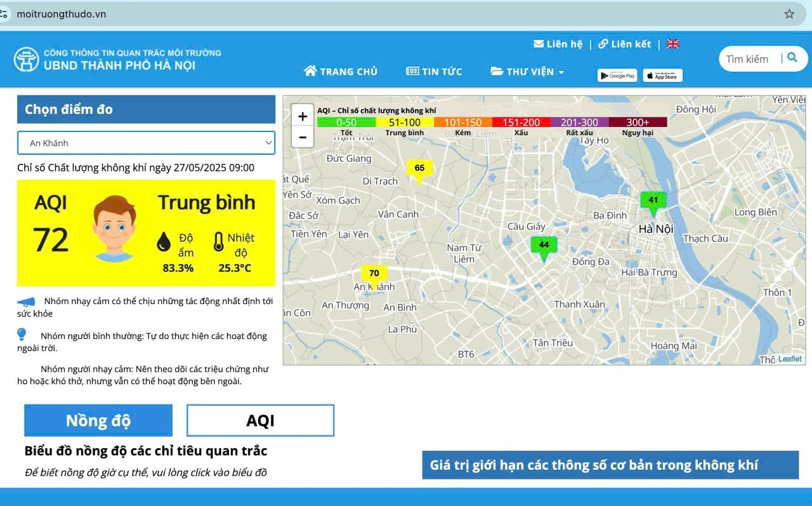
Task: Switch language via the UK flag icon
Action: pos(672,44)
